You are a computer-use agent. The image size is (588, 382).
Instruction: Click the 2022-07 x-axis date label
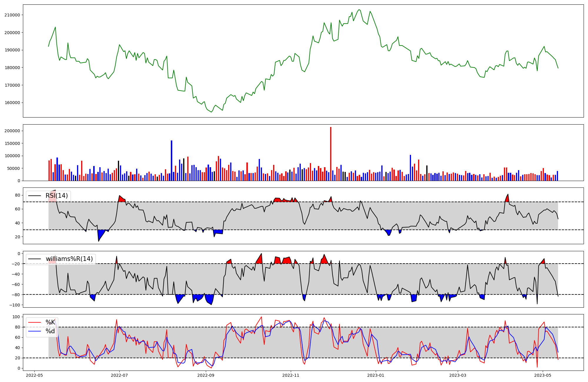click(x=119, y=375)
